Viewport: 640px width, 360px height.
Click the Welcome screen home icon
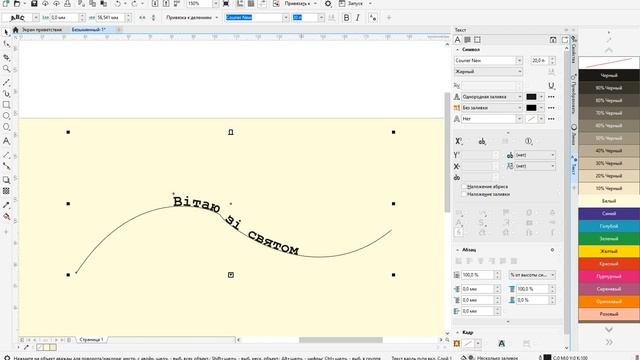[16, 30]
